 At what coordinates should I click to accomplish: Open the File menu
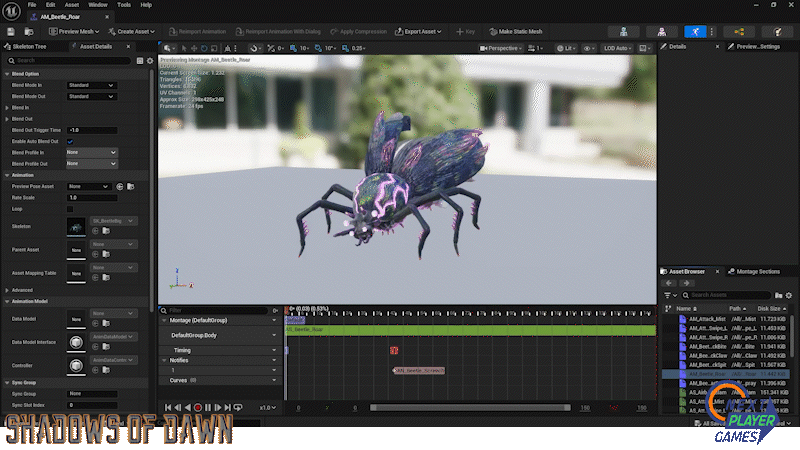tap(32, 5)
